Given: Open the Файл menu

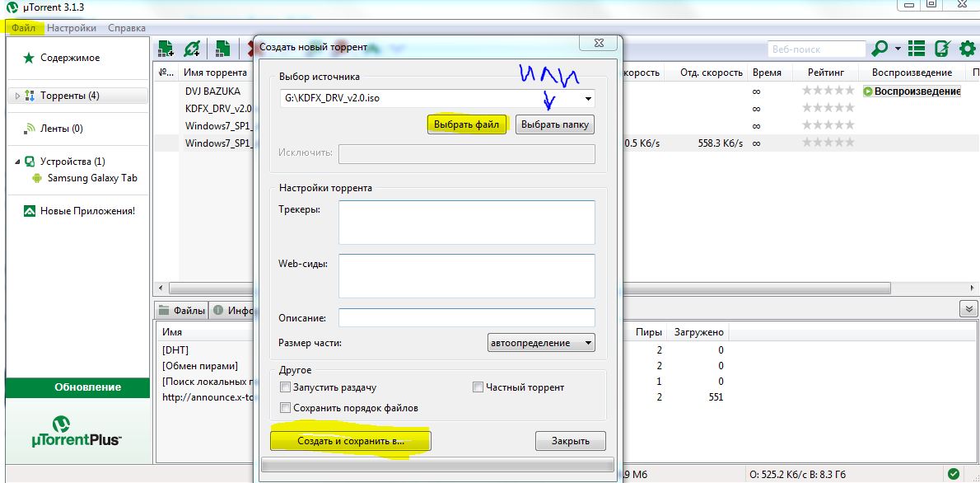Looking at the screenshot, I should [24, 28].
